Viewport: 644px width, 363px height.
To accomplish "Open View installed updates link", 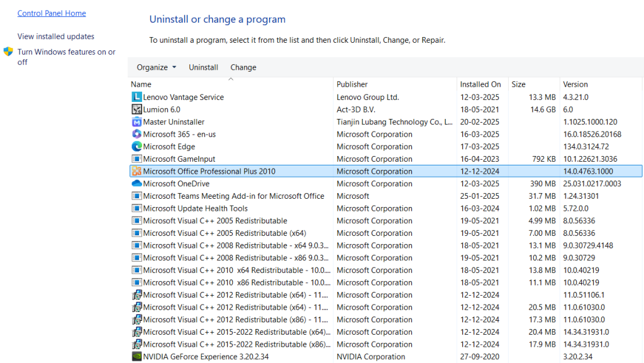I will pos(56,36).
